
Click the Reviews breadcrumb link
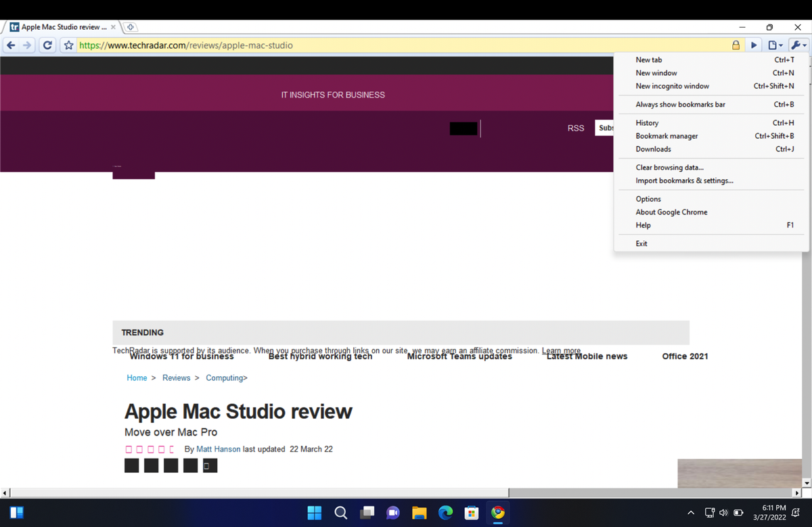pos(176,377)
